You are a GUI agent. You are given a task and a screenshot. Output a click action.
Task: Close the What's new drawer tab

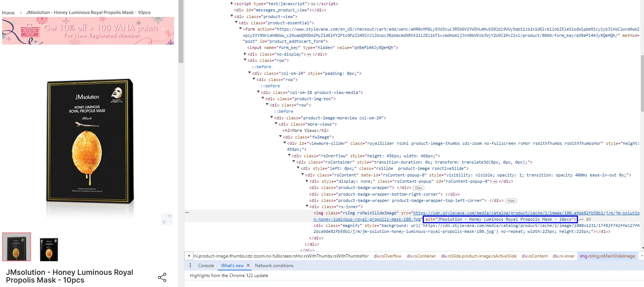coord(248,265)
